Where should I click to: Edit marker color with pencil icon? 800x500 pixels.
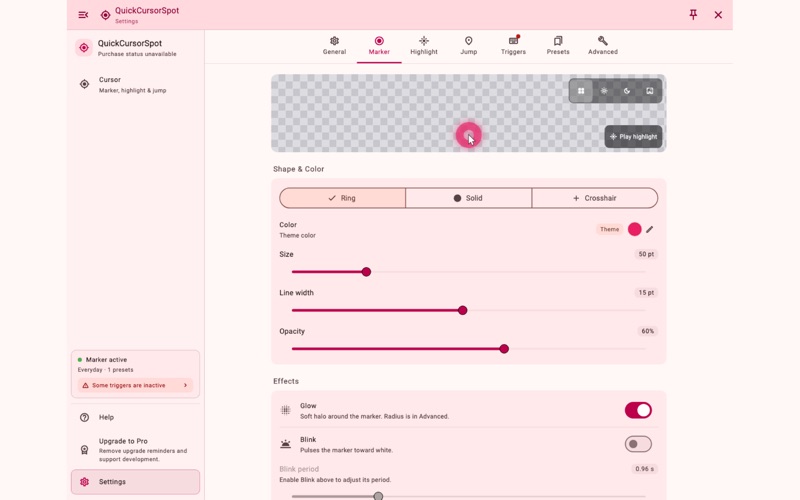click(649, 229)
